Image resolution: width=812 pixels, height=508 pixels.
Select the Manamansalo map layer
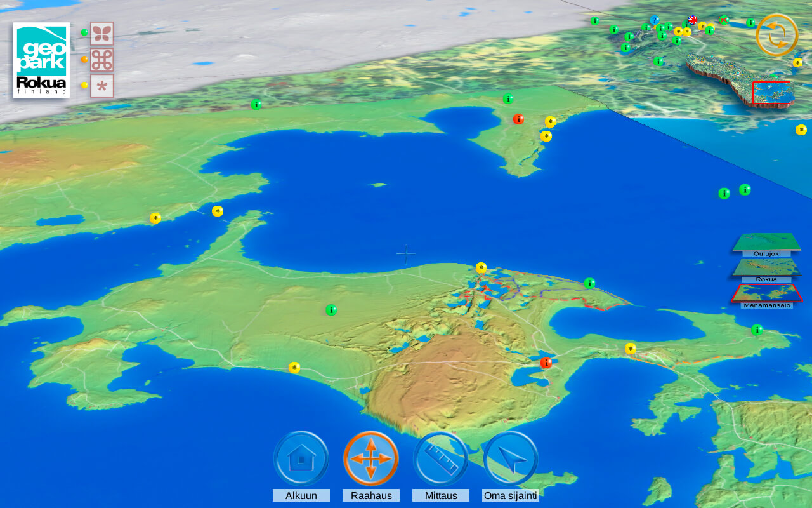(x=766, y=293)
